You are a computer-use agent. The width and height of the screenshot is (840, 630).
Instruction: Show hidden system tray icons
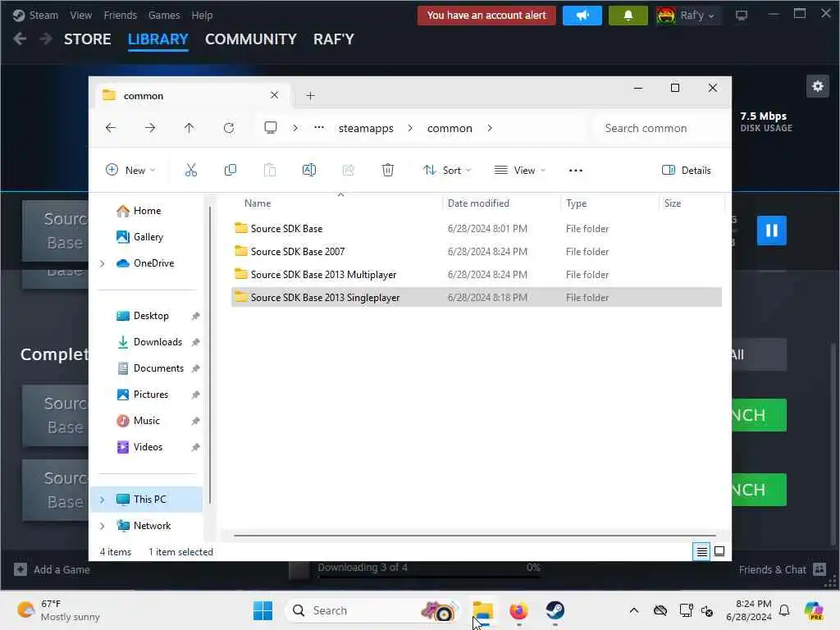[x=634, y=610]
